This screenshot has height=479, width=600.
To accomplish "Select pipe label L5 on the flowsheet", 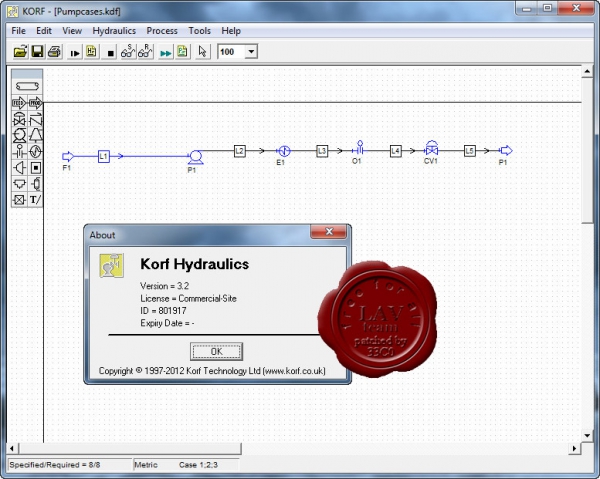I will [x=470, y=151].
